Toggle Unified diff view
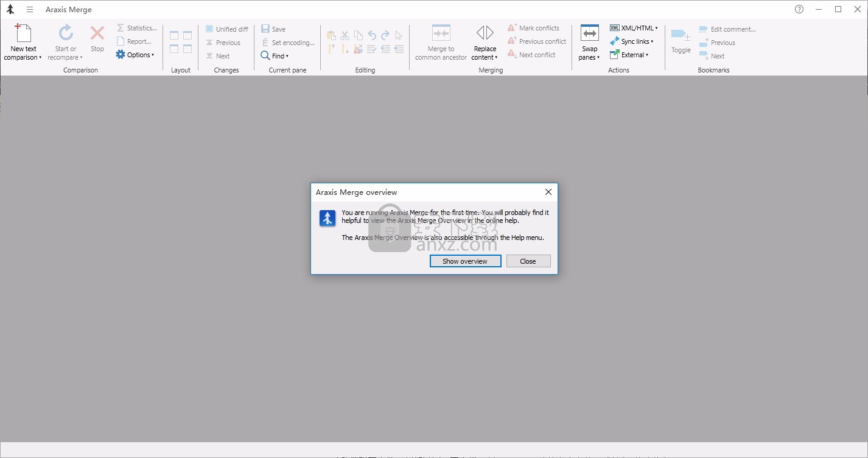 (227, 29)
